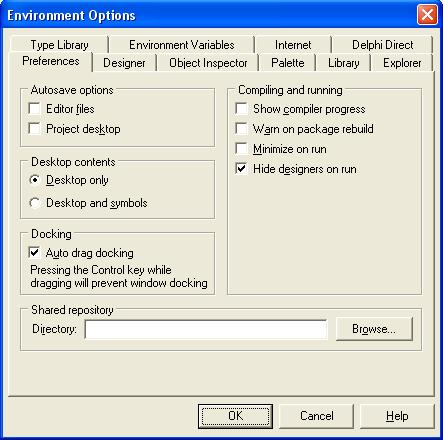Click the Browse... button
The height and width of the screenshot is (440, 443).
point(374,329)
